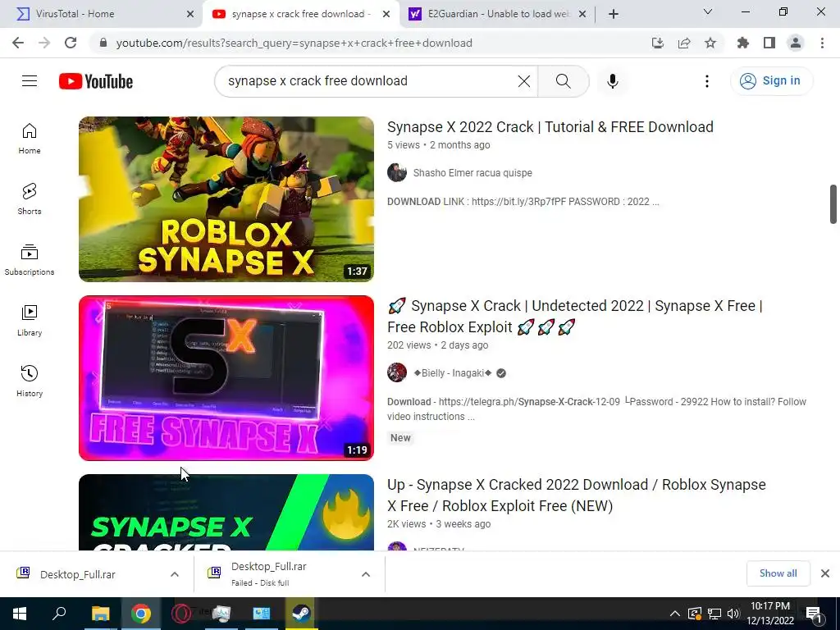Show hidden system tray icons

pyautogui.click(x=675, y=614)
